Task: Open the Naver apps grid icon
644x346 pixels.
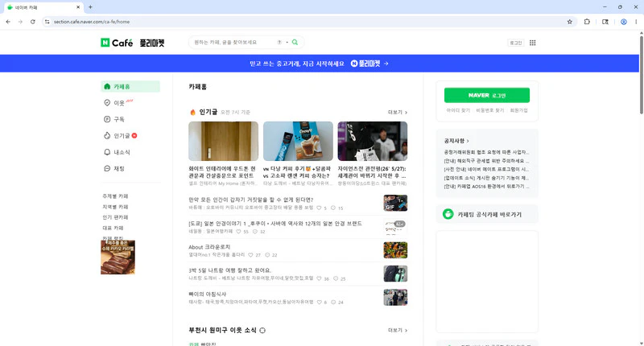Action: 533,43
